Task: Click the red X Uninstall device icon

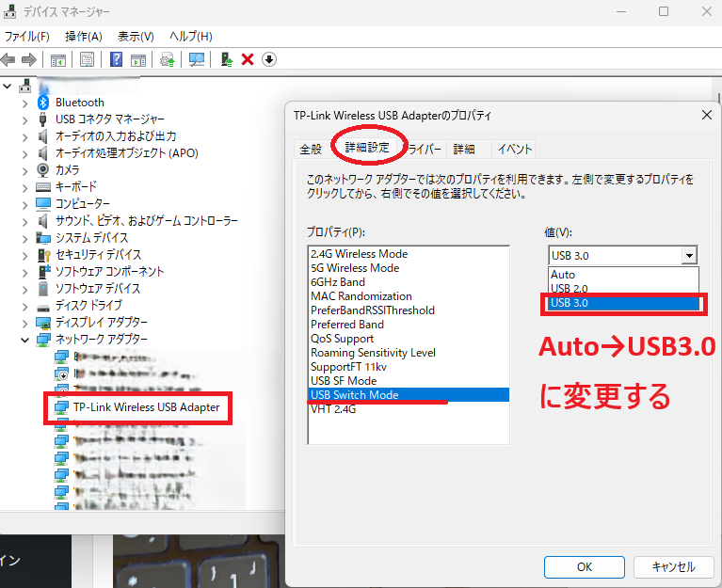Action: 248,59
